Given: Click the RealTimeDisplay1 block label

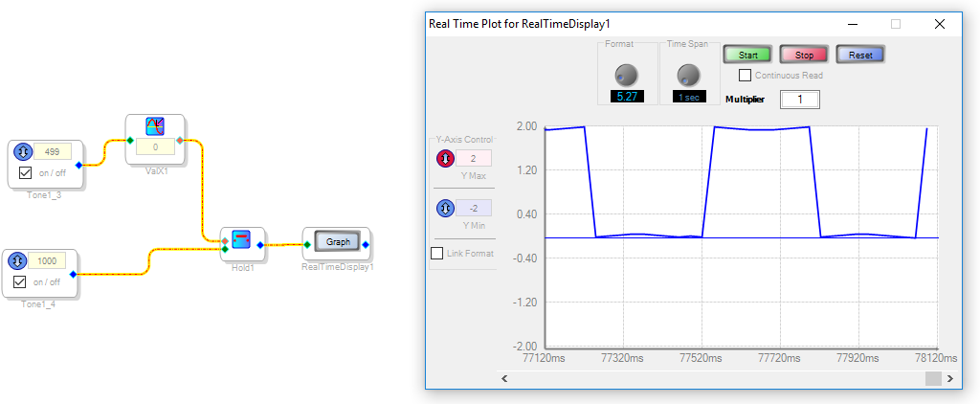Looking at the screenshot, I should click(x=338, y=267).
